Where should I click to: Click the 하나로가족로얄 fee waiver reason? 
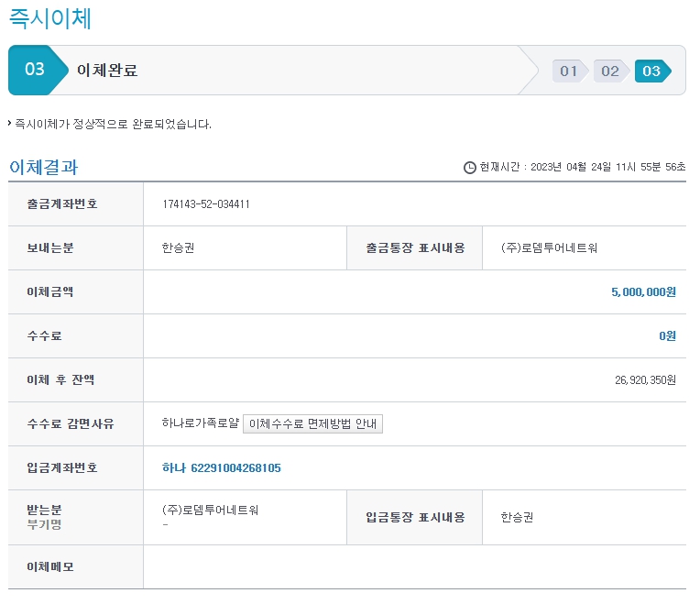pyautogui.click(x=200, y=423)
